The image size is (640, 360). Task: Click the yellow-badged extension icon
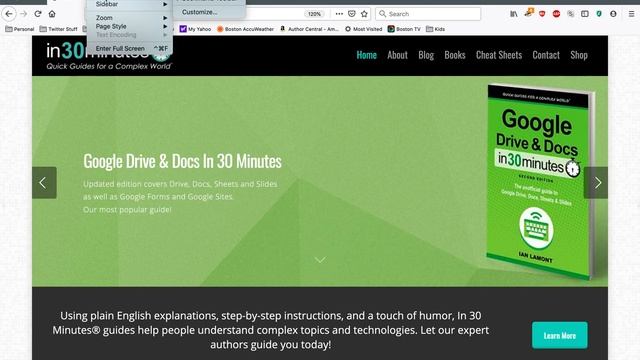(529, 13)
